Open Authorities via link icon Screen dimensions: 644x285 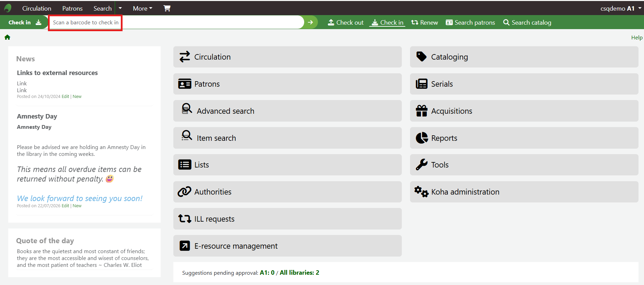tap(184, 192)
